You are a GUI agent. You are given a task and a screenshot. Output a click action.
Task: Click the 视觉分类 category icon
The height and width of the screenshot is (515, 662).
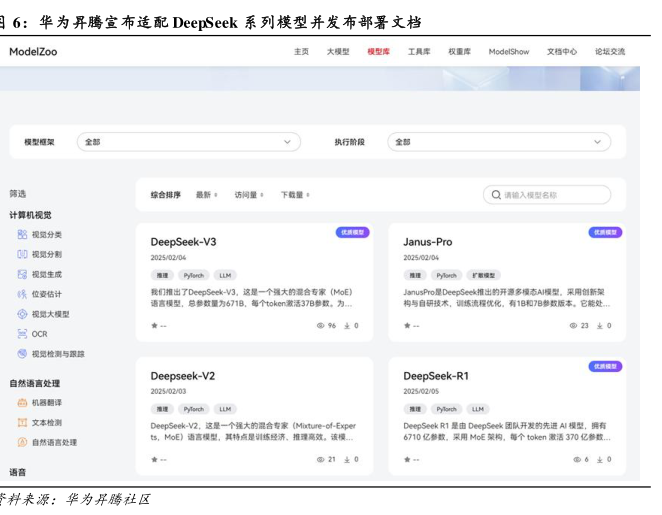point(22,235)
